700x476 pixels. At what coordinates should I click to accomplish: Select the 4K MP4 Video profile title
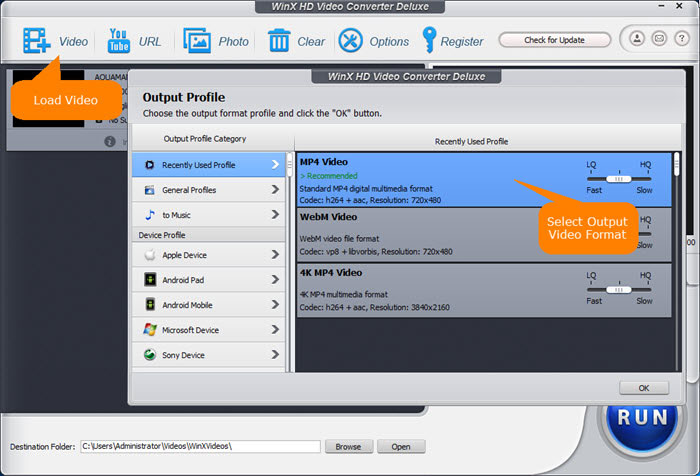(331, 272)
